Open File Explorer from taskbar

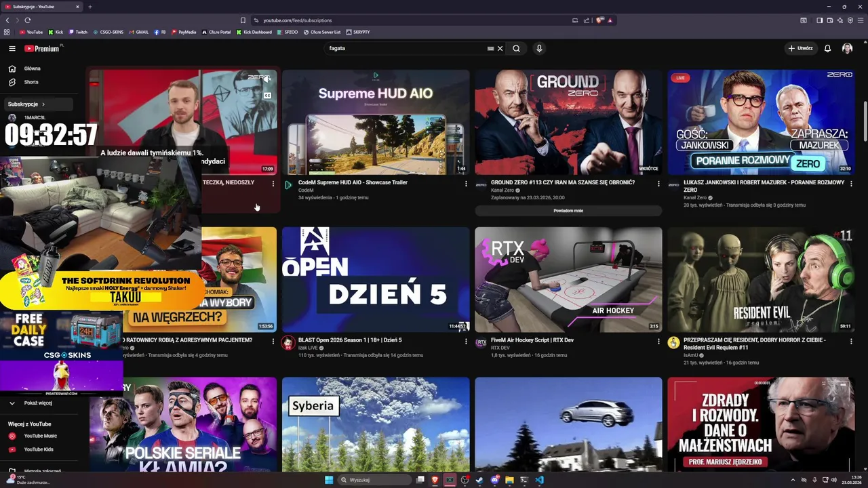[509, 480]
